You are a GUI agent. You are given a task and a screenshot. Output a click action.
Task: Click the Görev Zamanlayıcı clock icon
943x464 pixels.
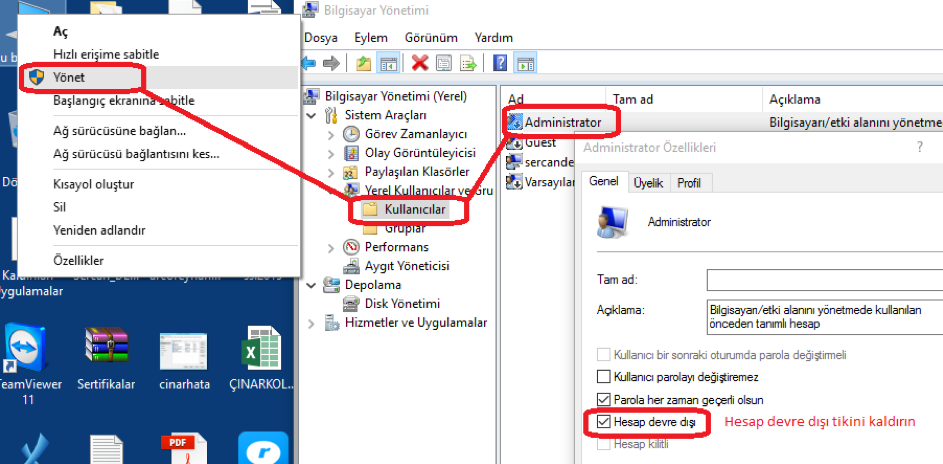[351, 133]
